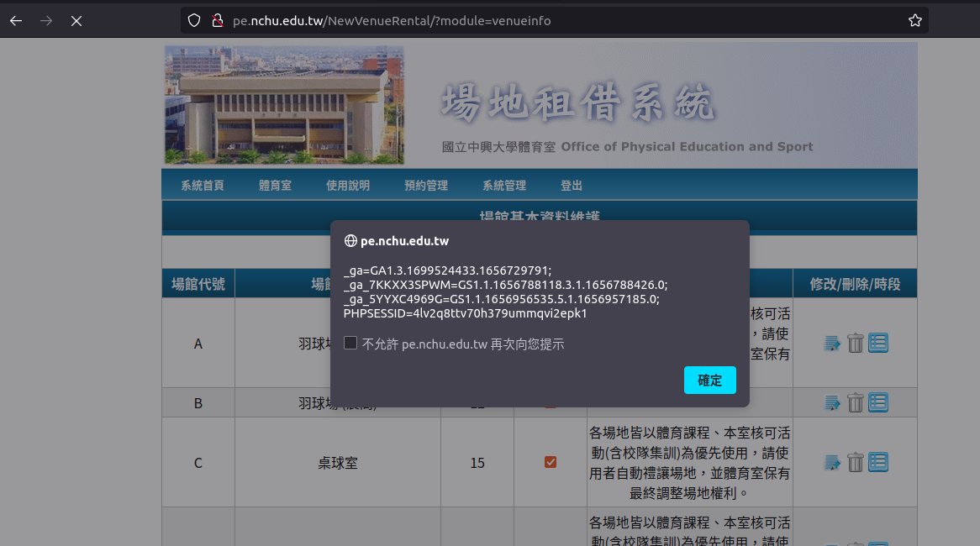The height and width of the screenshot is (546, 980).
Task: Click the 修改/刪除/時段 column header
Action: coord(855,284)
